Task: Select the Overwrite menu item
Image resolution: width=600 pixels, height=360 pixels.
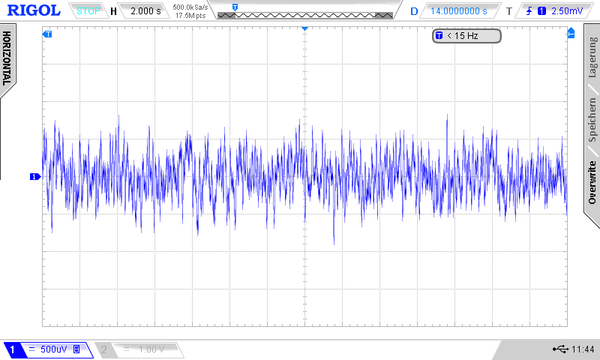Action: coord(592,183)
